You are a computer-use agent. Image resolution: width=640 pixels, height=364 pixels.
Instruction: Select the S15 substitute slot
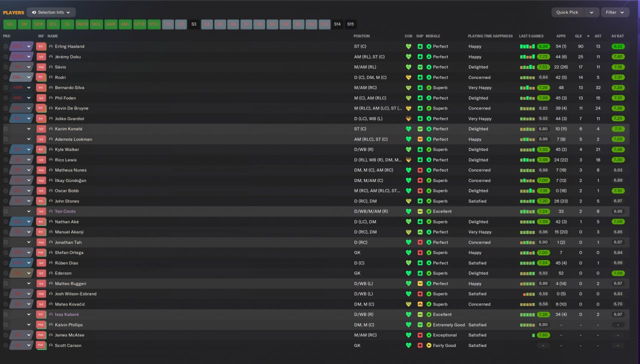click(x=350, y=24)
